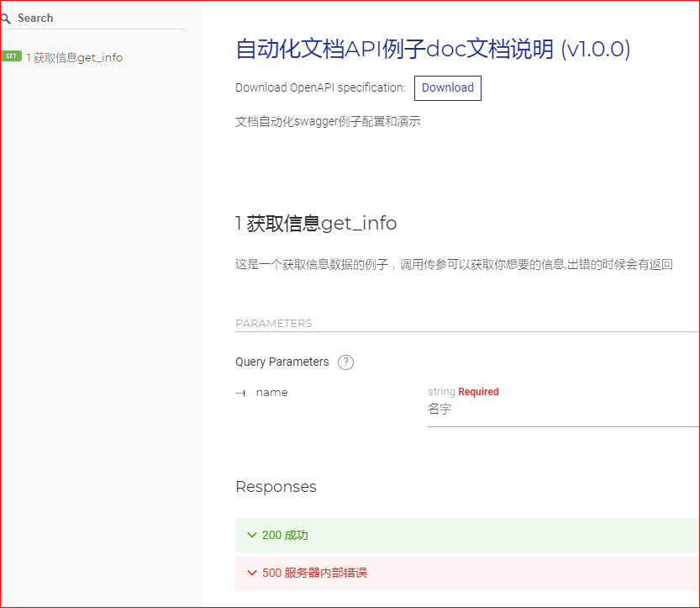
Task: Click the 1 获取信息get_info section heading link
Action: click(x=315, y=223)
